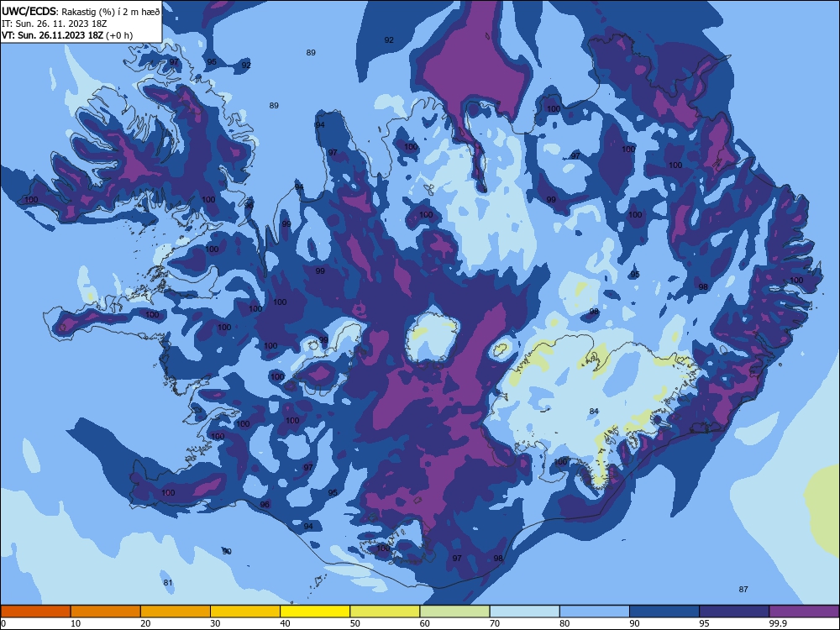Viewport: 840px width, 630px height.
Task: Click the value 84 over the glacier
Action: (x=594, y=412)
